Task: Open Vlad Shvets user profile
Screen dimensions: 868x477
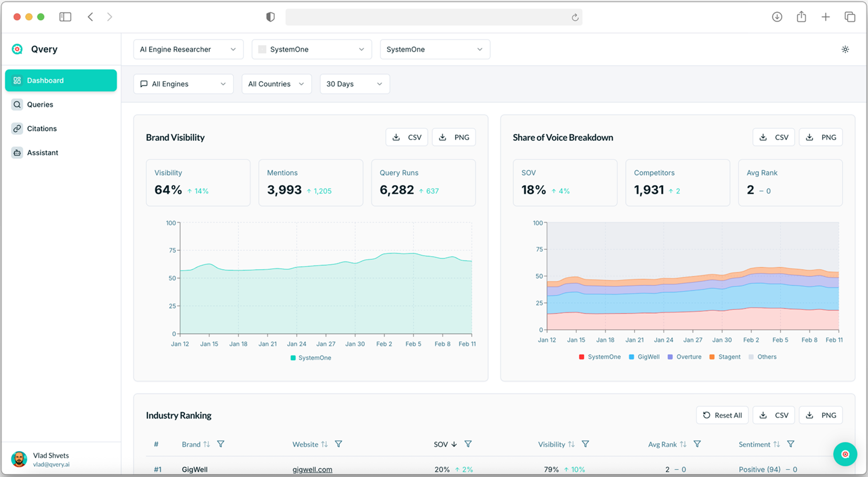Action: tap(61, 459)
